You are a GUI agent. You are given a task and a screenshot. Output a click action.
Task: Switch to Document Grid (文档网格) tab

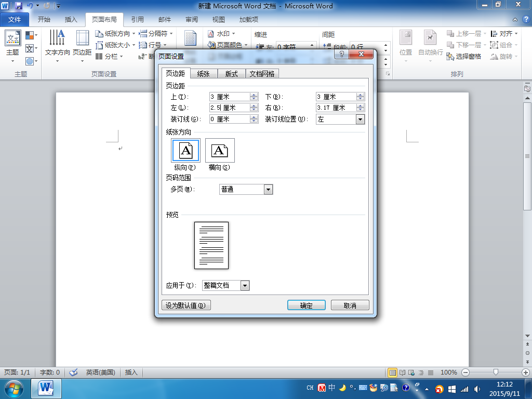point(262,74)
